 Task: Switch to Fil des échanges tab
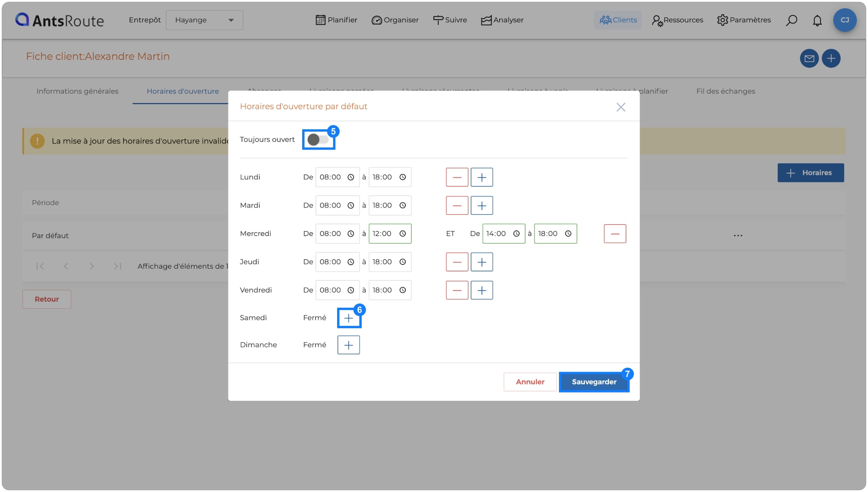tap(725, 91)
